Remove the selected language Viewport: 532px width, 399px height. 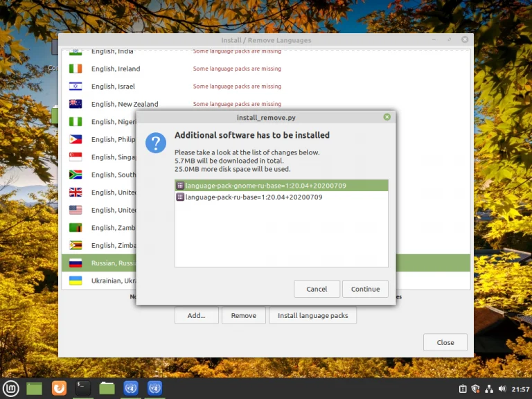243,316
